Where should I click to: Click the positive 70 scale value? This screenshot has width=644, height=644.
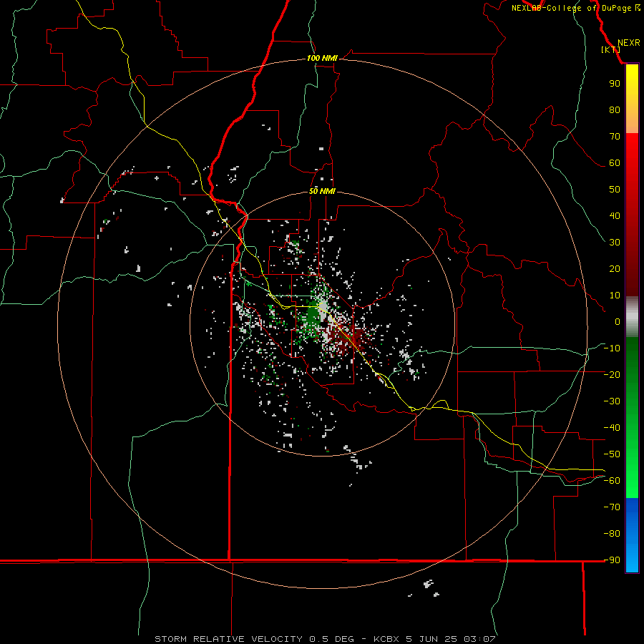615,137
